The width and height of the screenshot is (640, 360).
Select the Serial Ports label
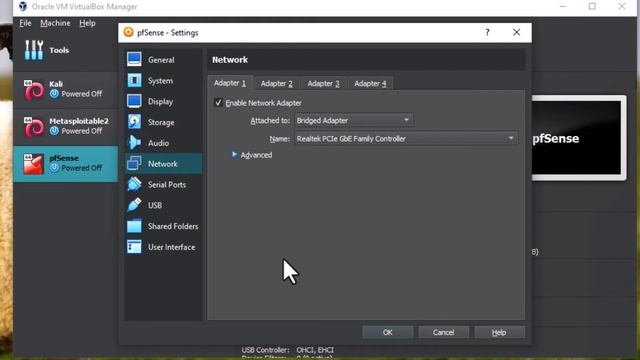(x=167, y=184)
